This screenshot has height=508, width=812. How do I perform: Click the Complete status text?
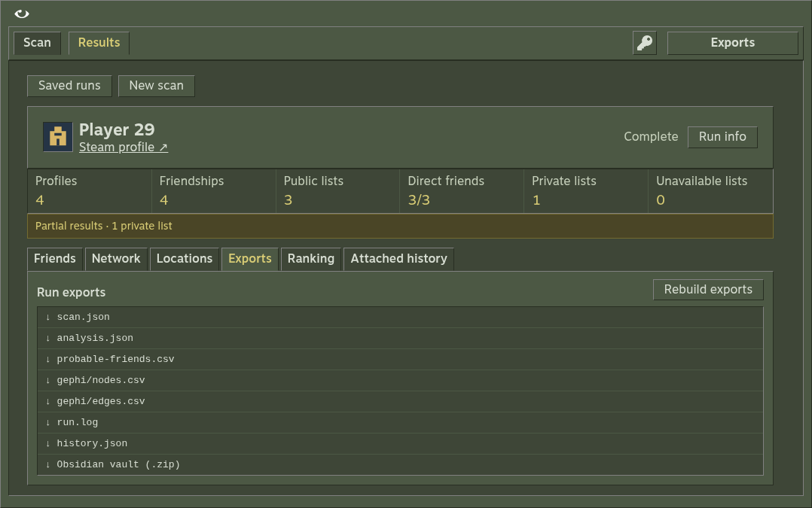point(651,137)
